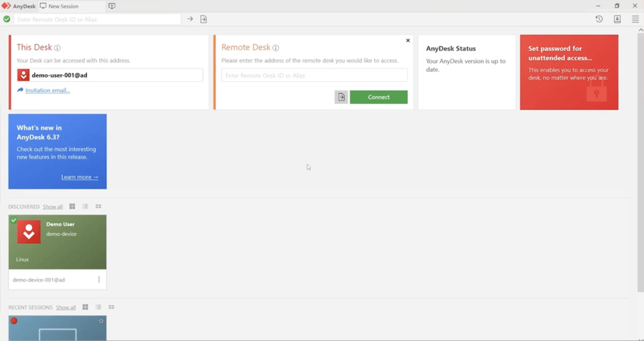The height and width of the screenshot is (341, 644).
Task: Open the AnyDesk main menu
Action: point(635,19)
